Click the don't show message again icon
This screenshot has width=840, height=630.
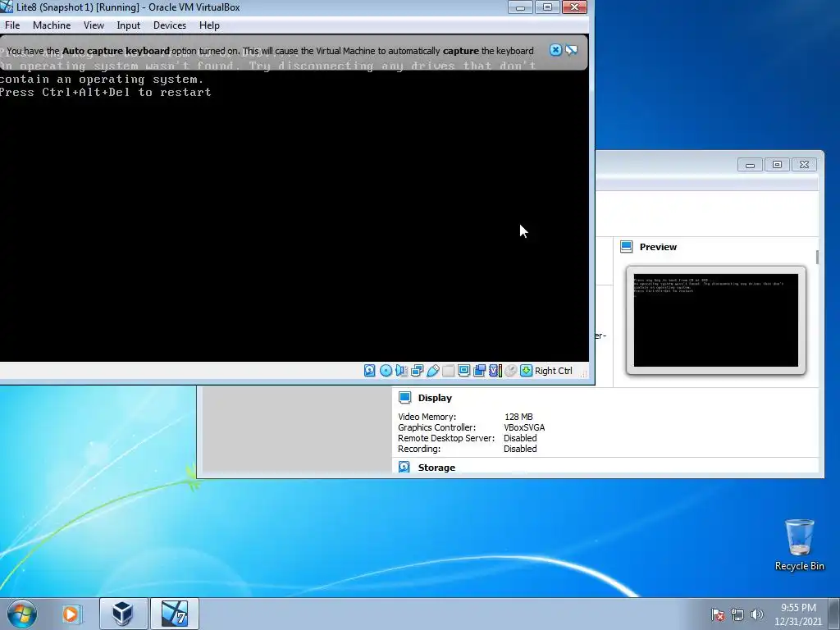click(572, 50)
